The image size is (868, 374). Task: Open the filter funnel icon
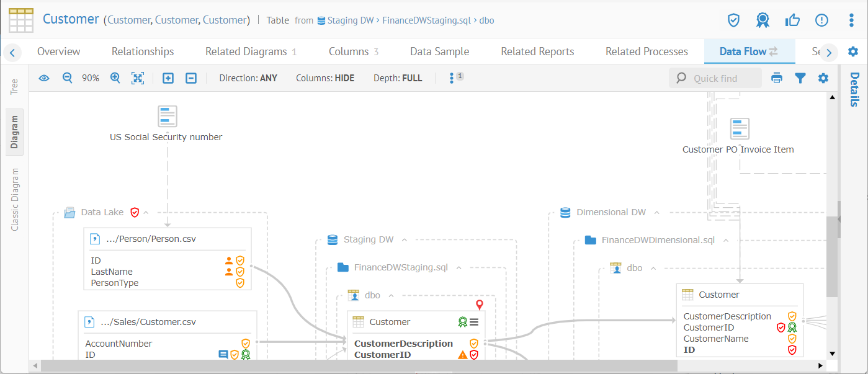[800, 78]
